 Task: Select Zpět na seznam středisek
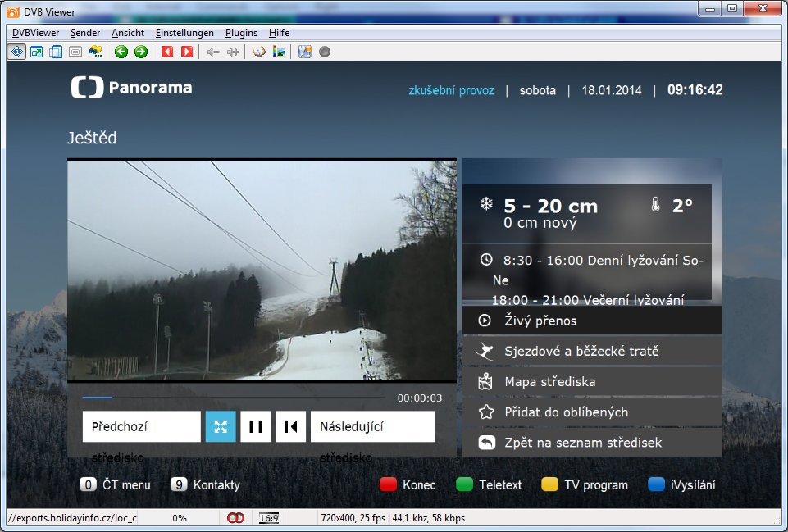(592, 443)
